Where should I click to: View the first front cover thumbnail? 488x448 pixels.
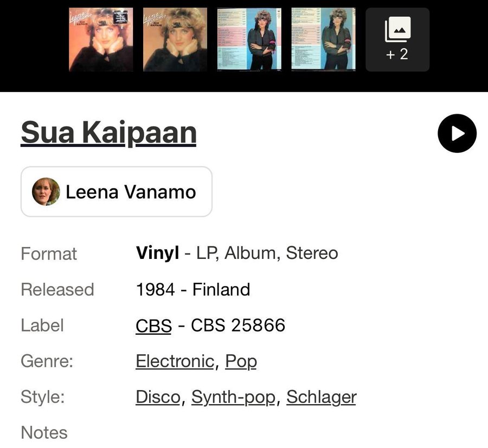tap(101, 40)
